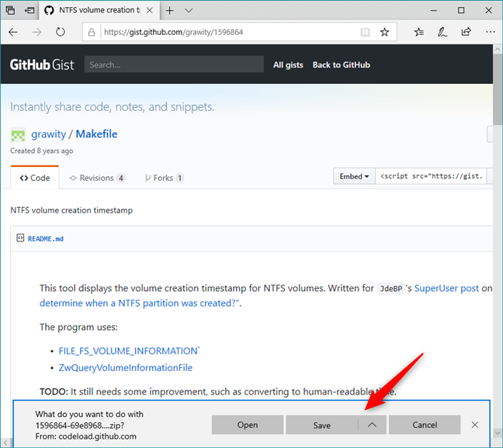This screenshot has height=448, width=503.
Task: Open the Makefile gist title link
Action: [96, 134]
